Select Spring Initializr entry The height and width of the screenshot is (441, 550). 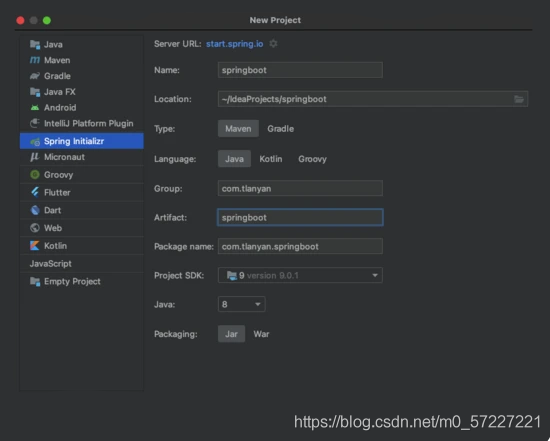[82, 141]
